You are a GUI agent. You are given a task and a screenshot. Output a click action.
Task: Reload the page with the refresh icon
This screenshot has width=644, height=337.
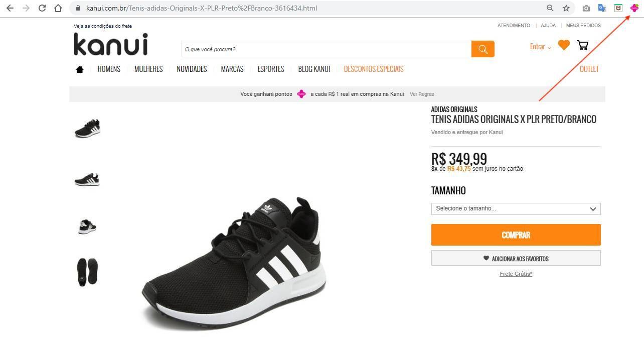[x=42, y=8]
